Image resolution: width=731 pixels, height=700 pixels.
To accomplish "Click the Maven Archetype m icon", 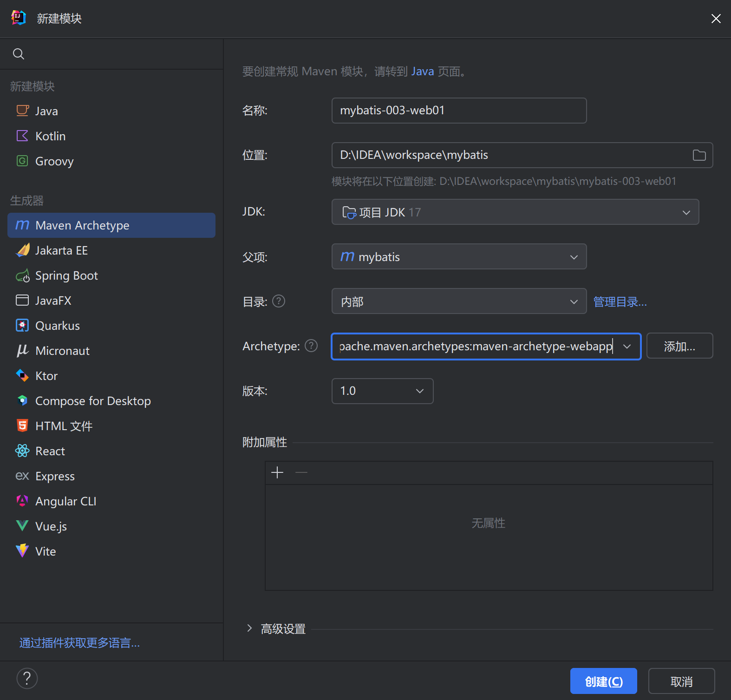I will tap(22, 225).
